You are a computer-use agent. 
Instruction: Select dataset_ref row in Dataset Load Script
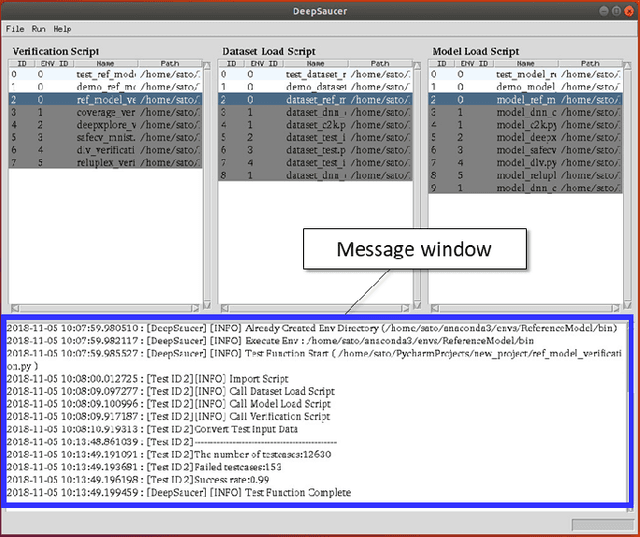point(315,100)
